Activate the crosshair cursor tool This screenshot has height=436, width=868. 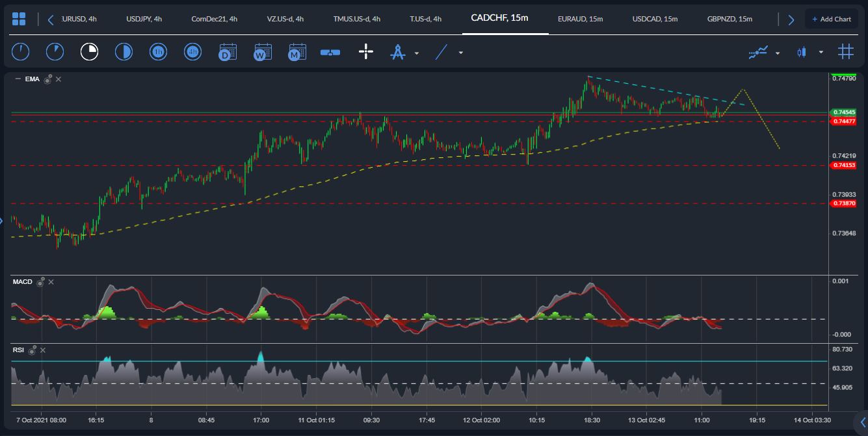366,51
